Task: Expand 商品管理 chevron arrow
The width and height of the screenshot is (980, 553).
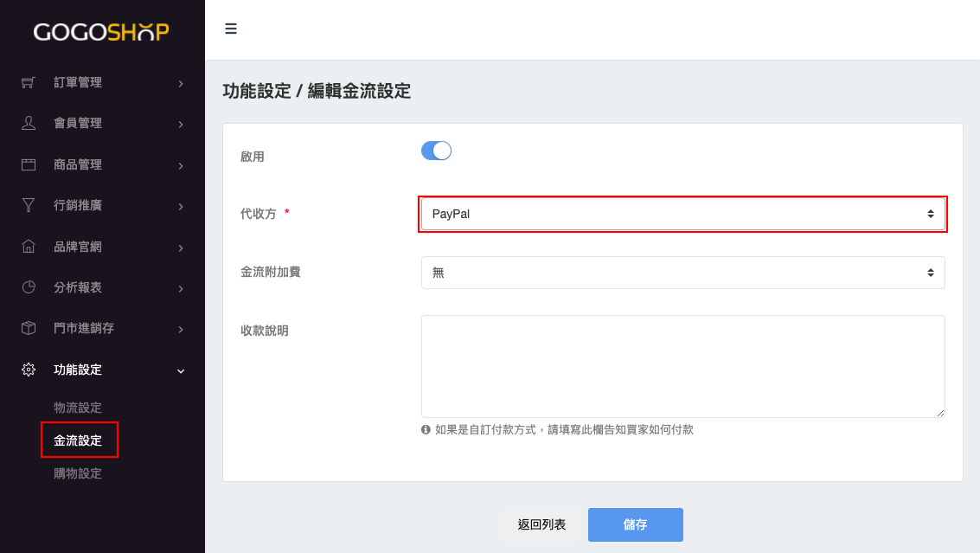Action: point(181,166)
